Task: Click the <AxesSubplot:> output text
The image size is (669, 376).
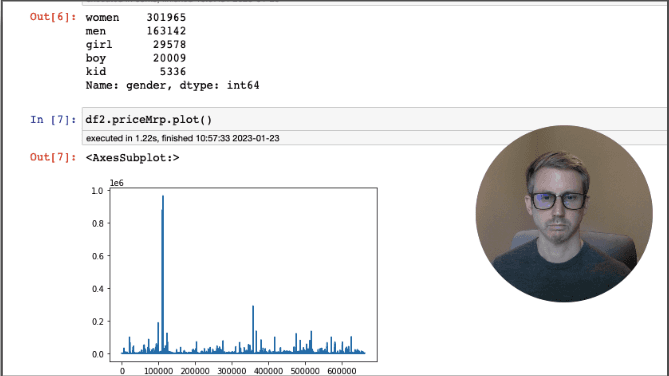Action: click(132, 158)
